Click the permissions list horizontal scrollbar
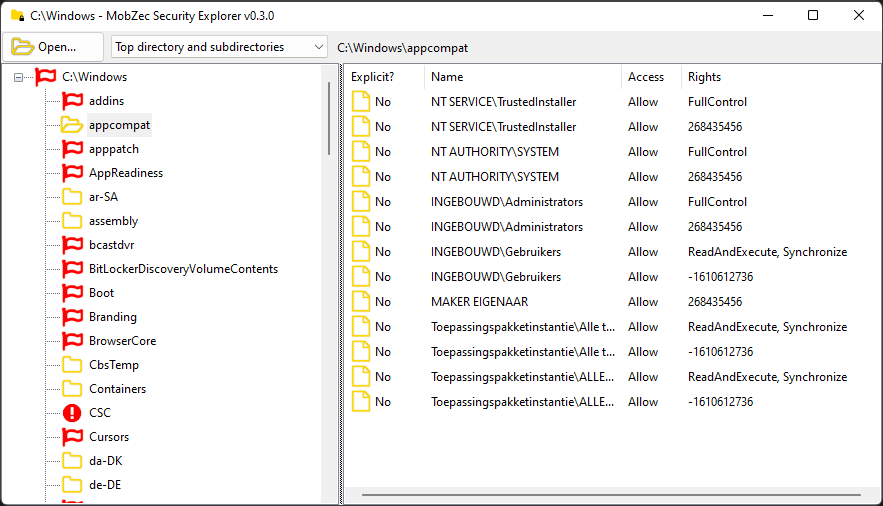Screen dimensions: 883x506 pos(611,495)
